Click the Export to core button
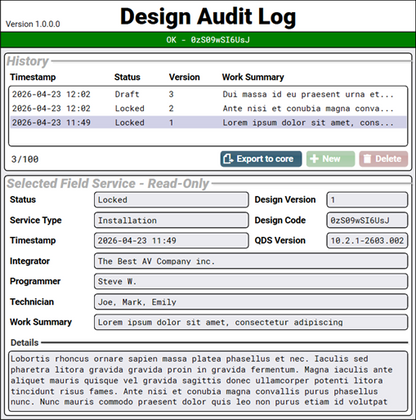Image resolution: width=416 pixels, height=420 pixels. [x=261, y=159]
